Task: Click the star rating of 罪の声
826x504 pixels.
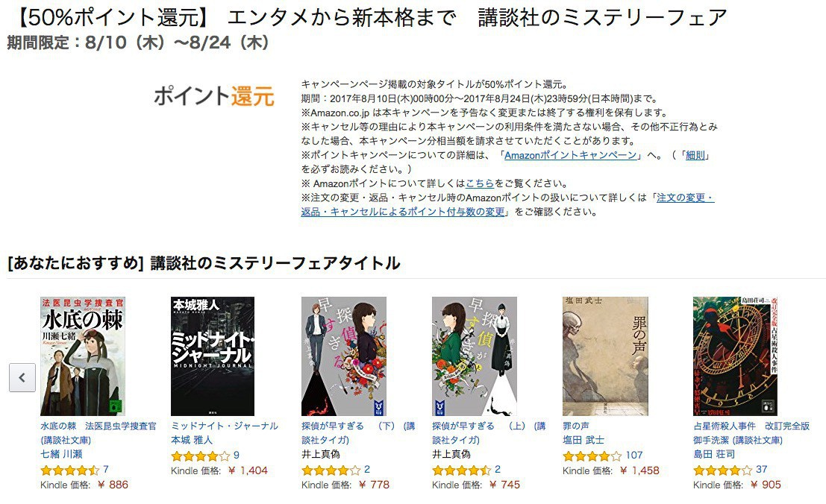Action: pos(592,456)
